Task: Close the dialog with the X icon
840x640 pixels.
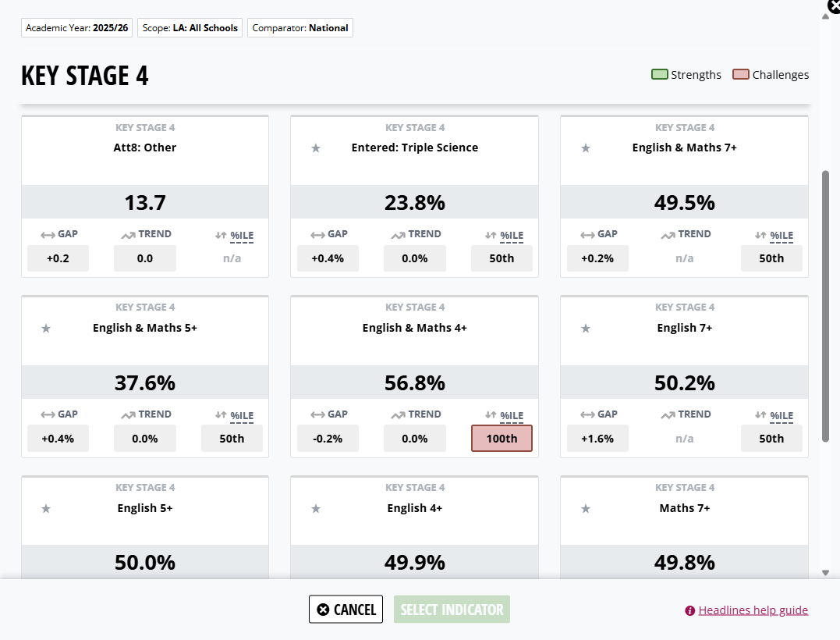Action: (834, 6)
